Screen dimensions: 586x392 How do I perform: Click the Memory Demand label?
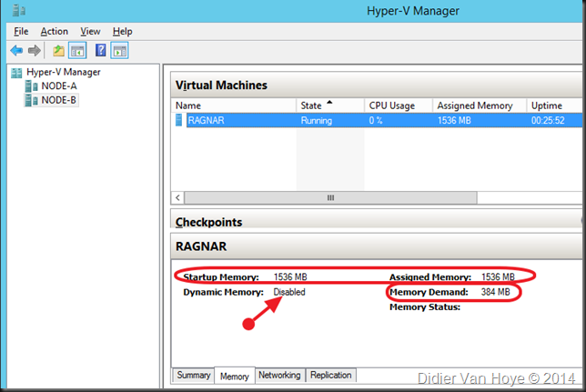(429, 292)
